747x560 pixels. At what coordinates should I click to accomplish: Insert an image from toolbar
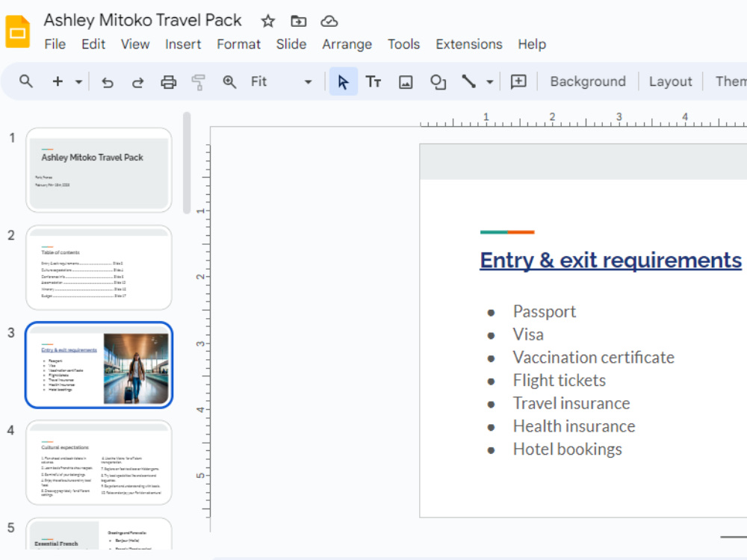click(406, 82)
